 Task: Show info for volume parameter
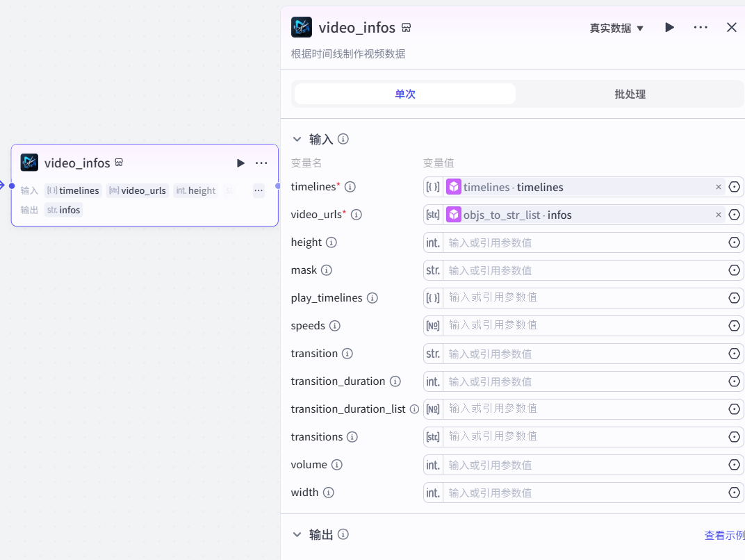pos(337,465)
